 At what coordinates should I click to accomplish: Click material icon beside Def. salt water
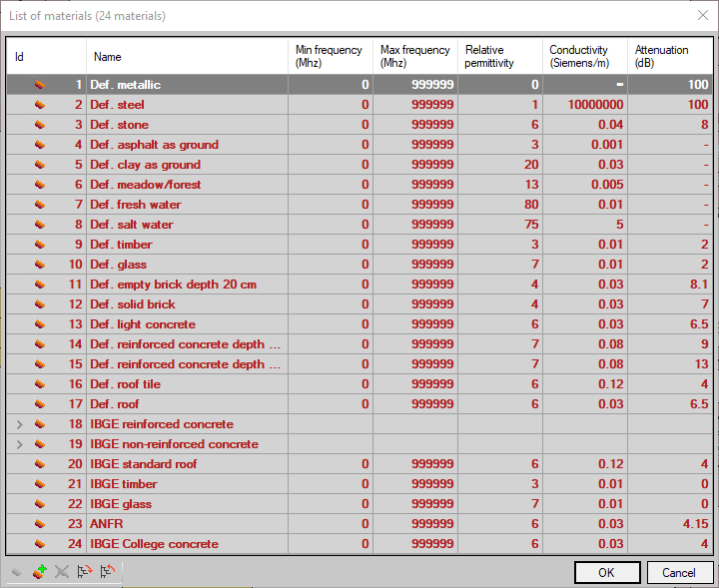tap(40, 225)
